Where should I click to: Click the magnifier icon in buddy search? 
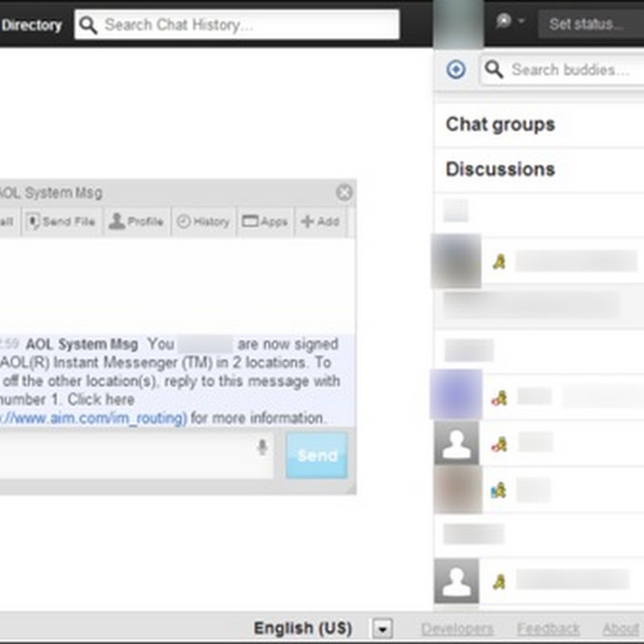click(x=493, y=69)
